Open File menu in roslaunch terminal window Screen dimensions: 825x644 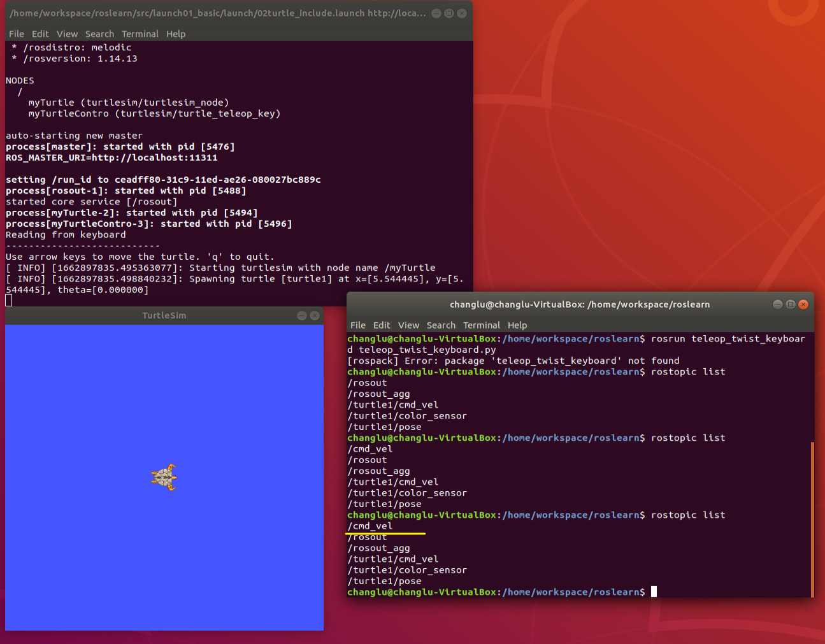coord(17,34)
